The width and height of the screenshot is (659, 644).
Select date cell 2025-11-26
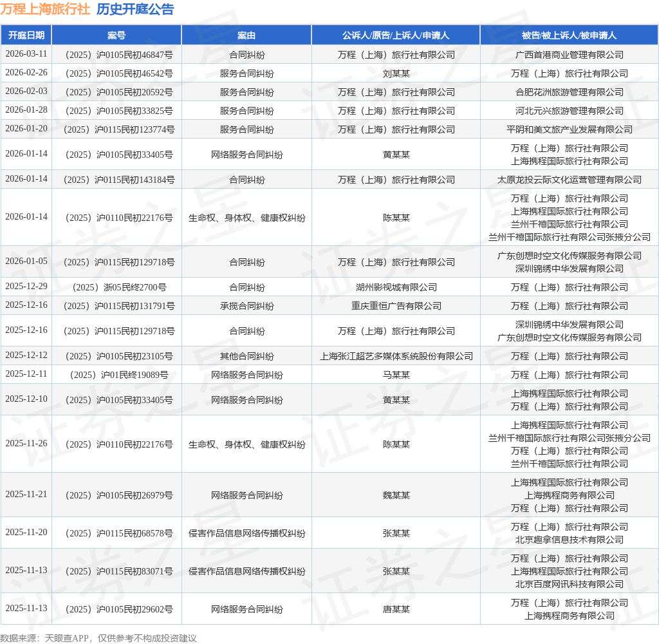[x=26, y=444]
